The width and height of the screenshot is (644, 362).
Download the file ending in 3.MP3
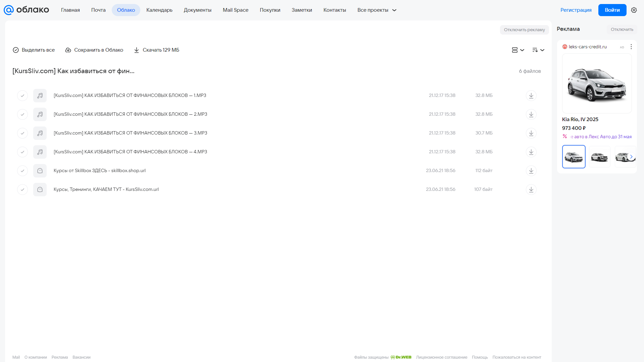531,133
